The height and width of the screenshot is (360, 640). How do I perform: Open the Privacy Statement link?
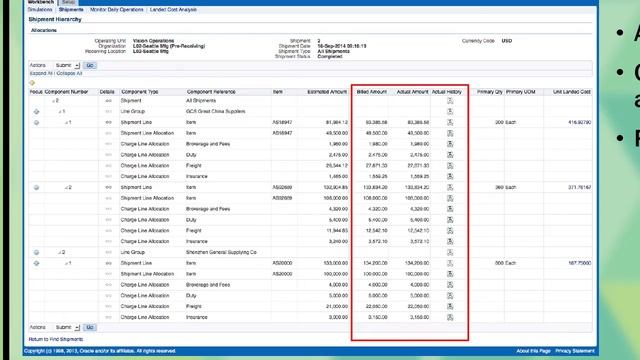(x=575, y=351)
